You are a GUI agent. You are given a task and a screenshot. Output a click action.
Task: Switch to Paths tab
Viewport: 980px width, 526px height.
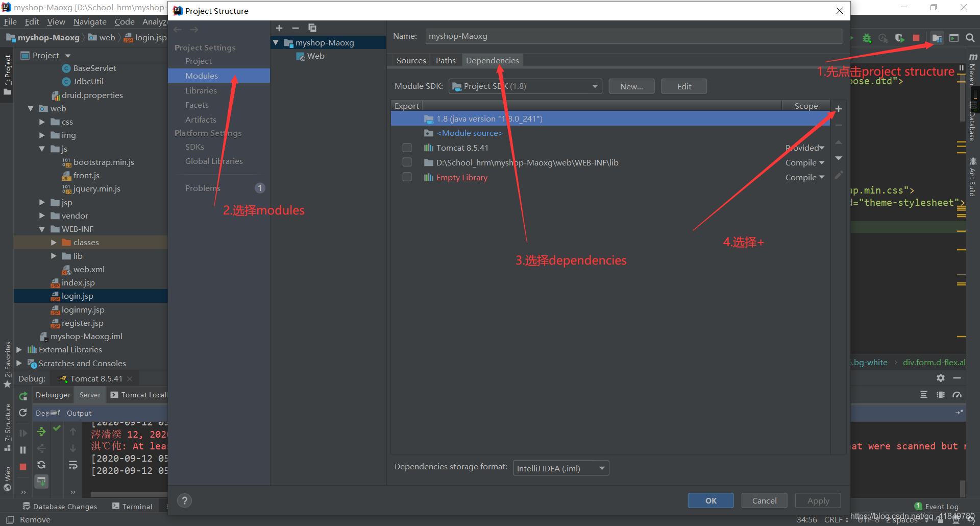coord(446,60)
